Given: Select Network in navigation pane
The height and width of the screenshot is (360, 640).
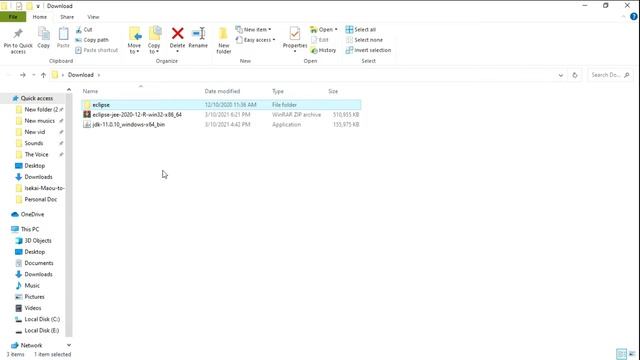Looking at the screenshot, I should click(x=31, y=345).
